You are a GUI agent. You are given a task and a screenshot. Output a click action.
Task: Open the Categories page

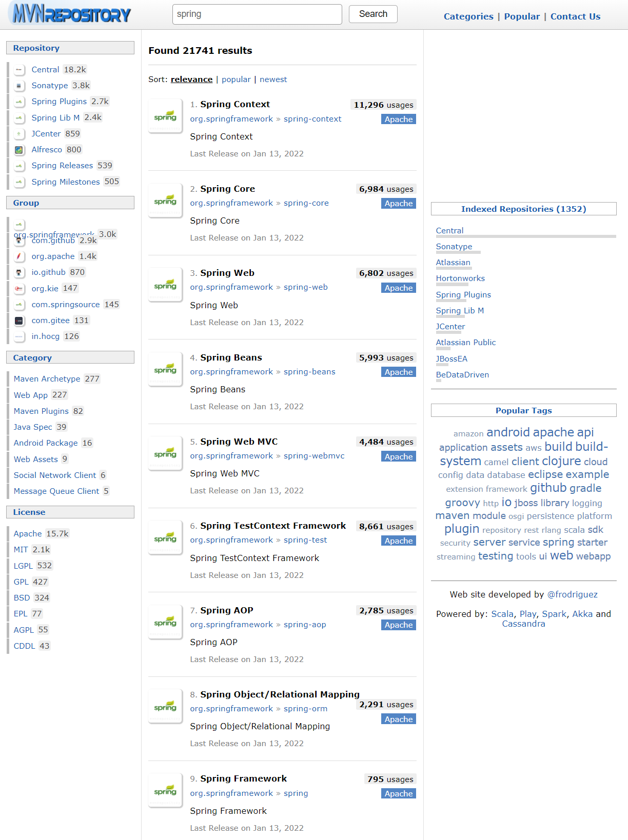click(x=468, y=16)
